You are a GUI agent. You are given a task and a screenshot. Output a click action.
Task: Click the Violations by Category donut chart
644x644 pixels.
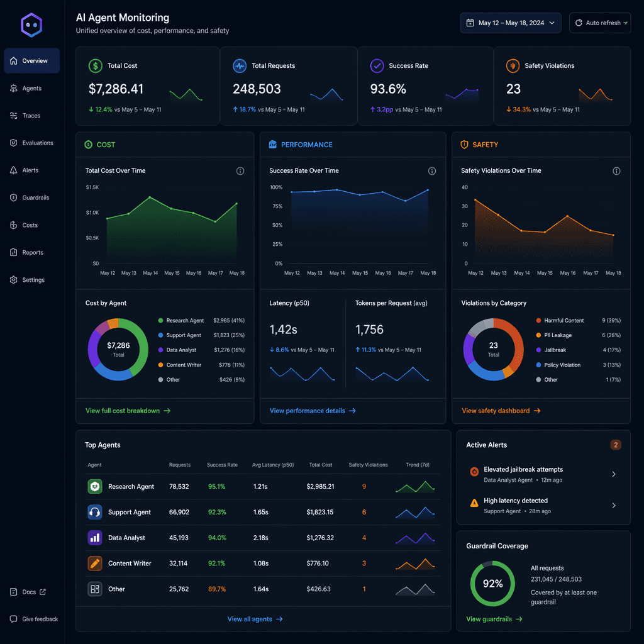click(493, 349)
